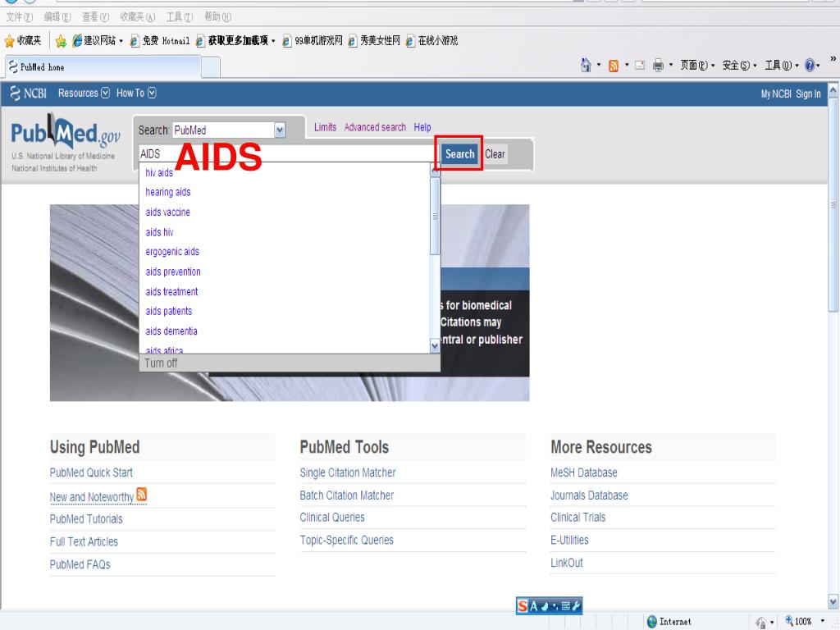Open the 查看(V) menu

[x=95, y=17]
